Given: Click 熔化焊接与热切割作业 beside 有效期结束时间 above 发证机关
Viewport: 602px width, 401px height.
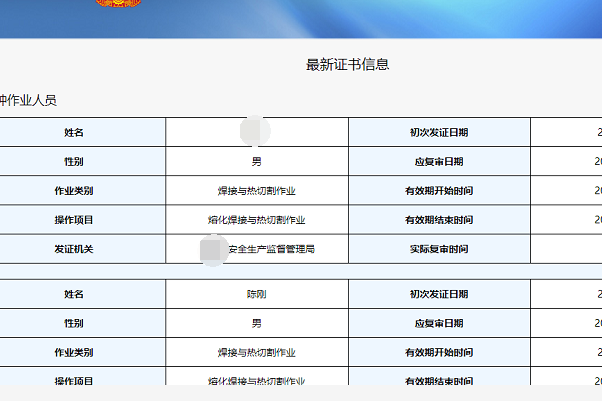Looking at the screenshot, I should click(x=256, y=220).
